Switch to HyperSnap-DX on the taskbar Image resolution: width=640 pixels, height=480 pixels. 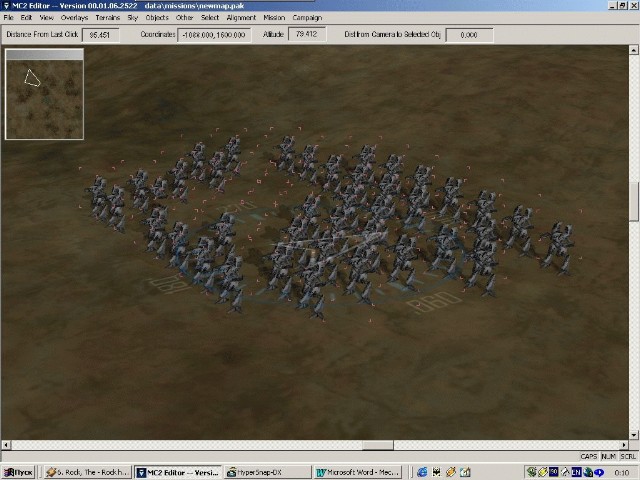pos(268,472)
